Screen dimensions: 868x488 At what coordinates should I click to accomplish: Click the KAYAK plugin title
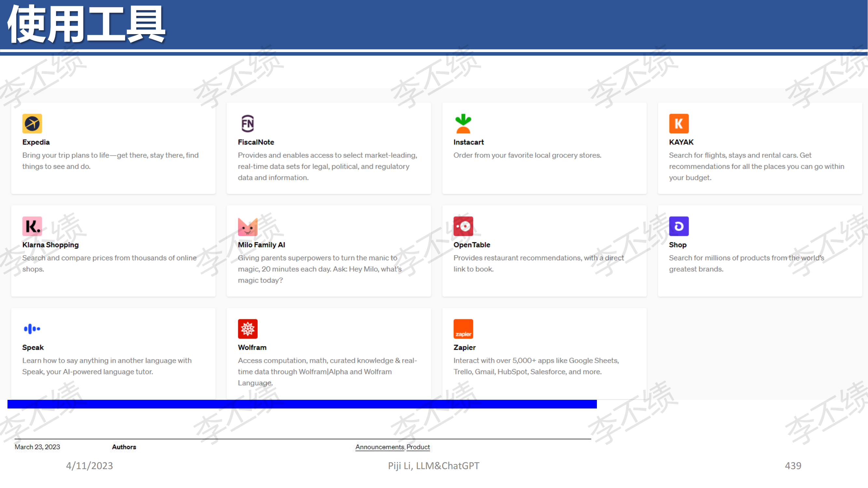681,142
